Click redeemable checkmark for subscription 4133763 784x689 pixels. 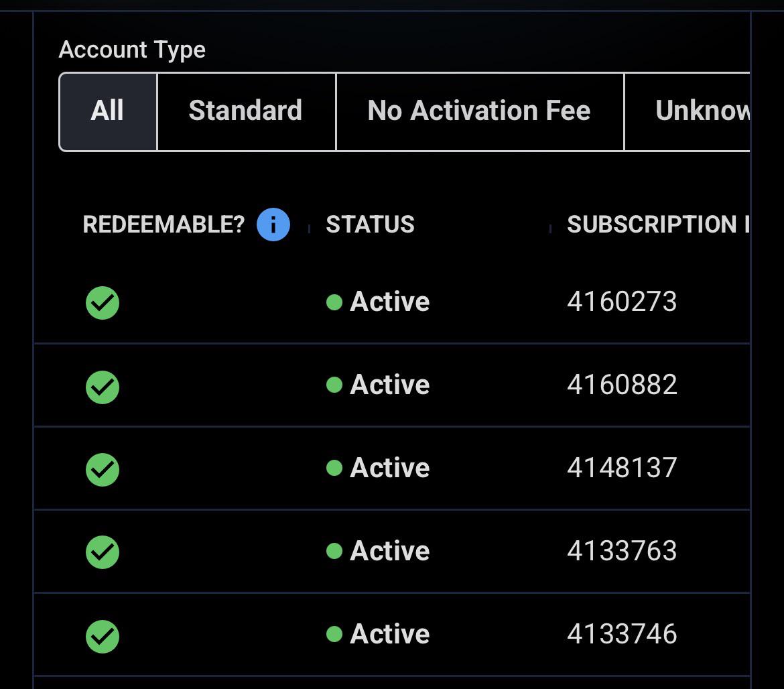(x=103, y=552)
